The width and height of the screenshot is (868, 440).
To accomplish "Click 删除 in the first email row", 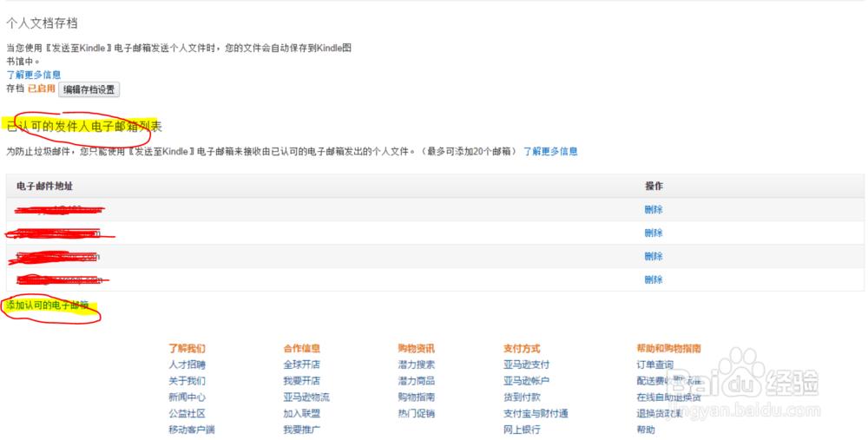I will coord(654,210).
